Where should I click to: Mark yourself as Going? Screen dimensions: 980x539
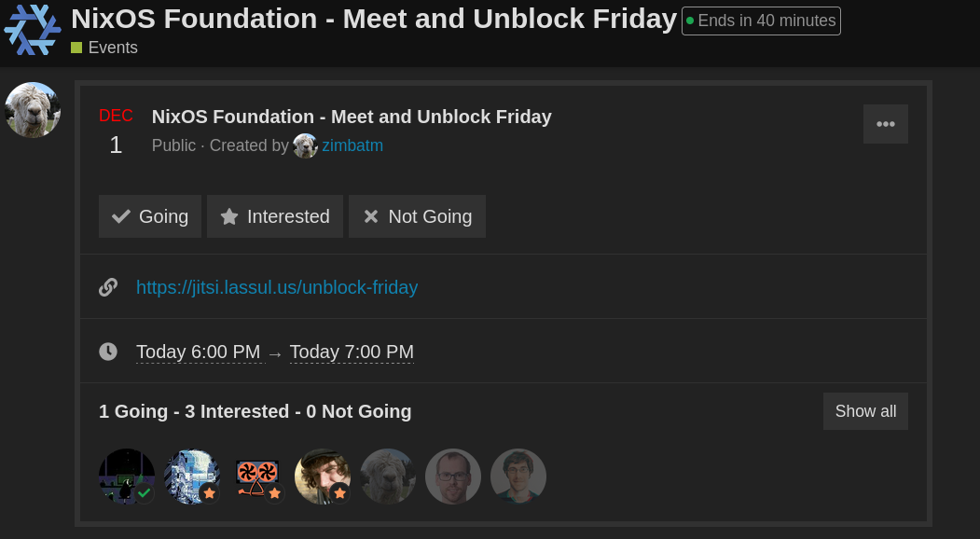[x=150, y=216]
